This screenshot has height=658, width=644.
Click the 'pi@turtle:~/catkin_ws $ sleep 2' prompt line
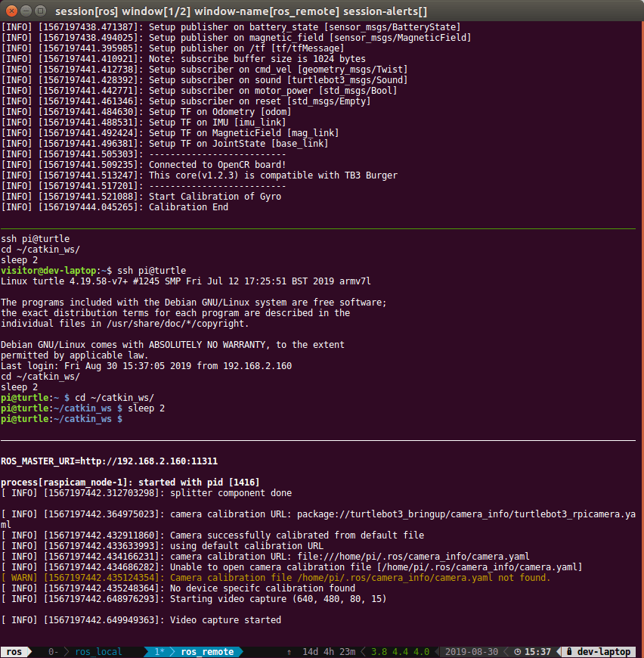point(82,408)
